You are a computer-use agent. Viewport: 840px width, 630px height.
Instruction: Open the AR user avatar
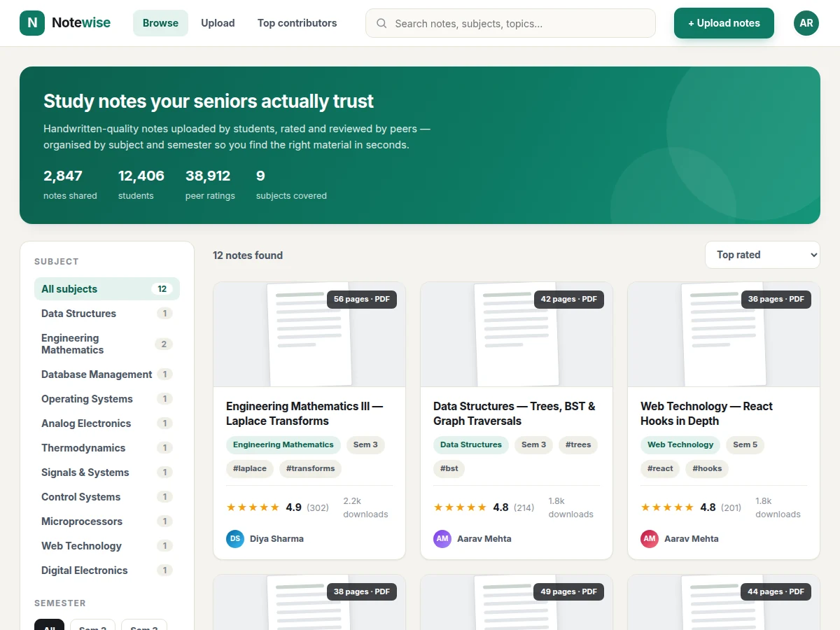(x=806, y=23)
